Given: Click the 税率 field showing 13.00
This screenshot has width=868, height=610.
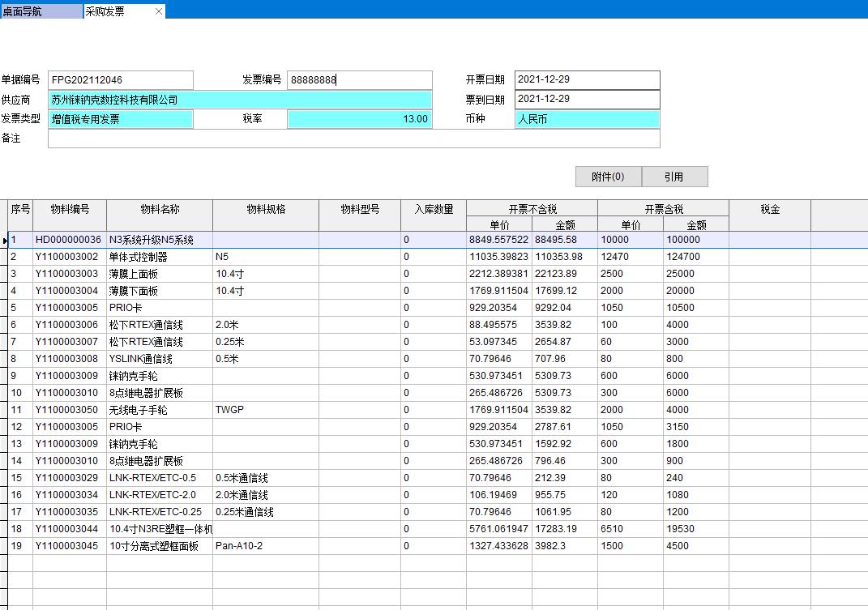Looking at the screenshot, I should tap(360, 119).
